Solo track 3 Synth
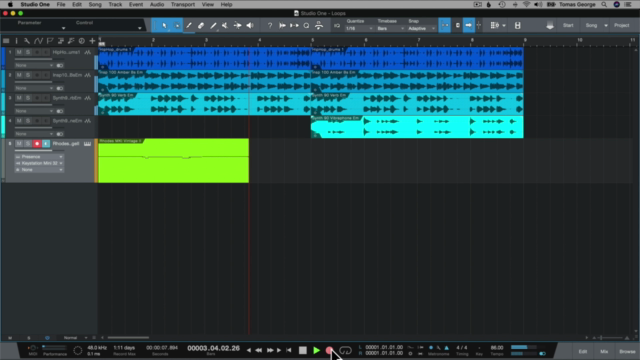This screenshot has height=360, width=640. click(x=28, y=98)
